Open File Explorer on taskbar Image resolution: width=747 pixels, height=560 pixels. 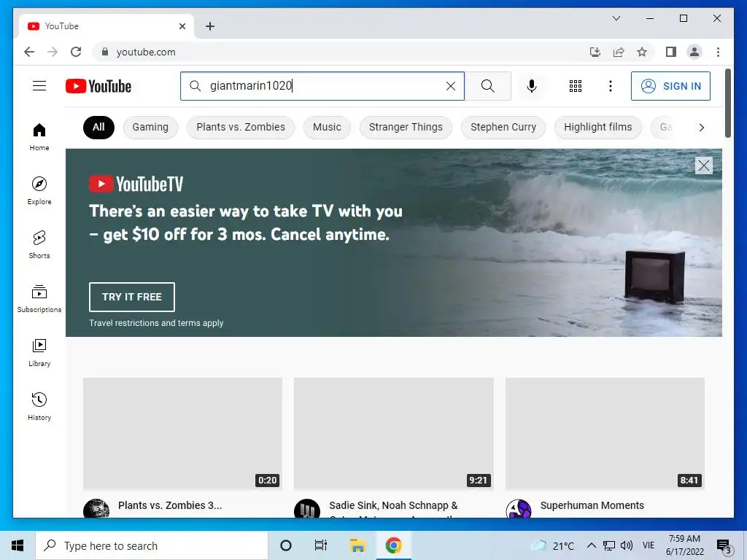(357, 545)
